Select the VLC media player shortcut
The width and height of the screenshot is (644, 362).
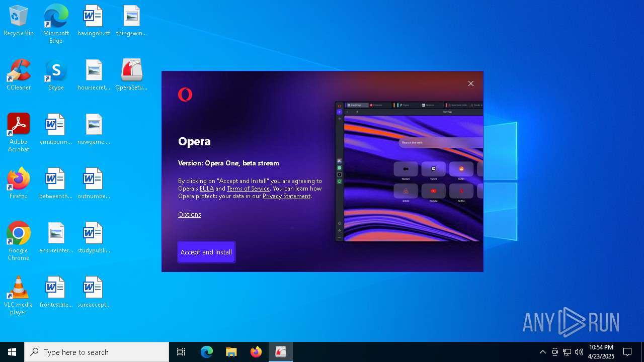pyautogui.click(x=19, y=296)
